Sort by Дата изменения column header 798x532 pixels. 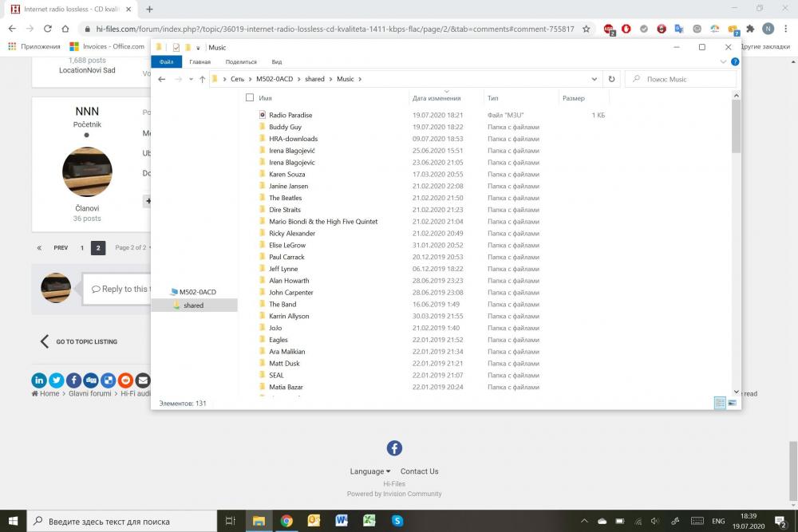[437, 98]
